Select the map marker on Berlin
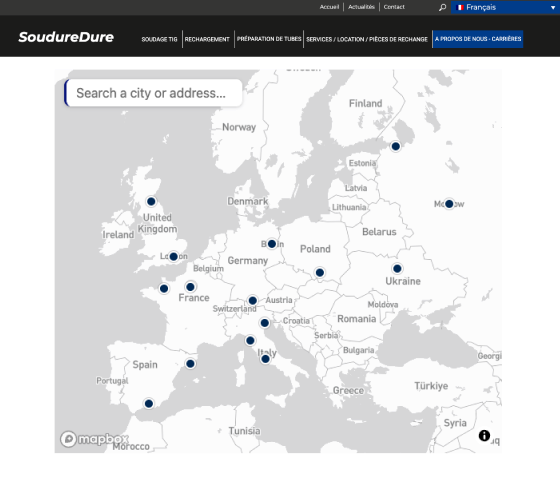Image resolution: width=560 pixels, height=480 pixels. coord(272,244)
